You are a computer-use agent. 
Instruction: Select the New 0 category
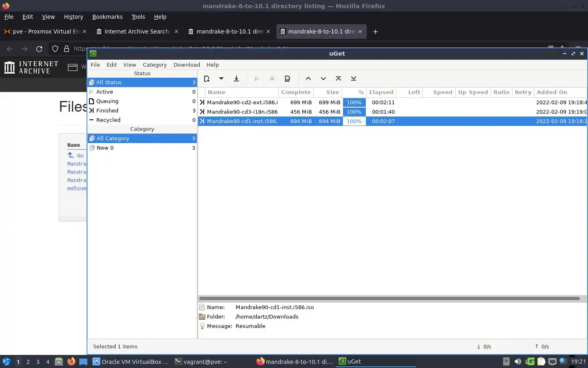[x=142, y=148]
